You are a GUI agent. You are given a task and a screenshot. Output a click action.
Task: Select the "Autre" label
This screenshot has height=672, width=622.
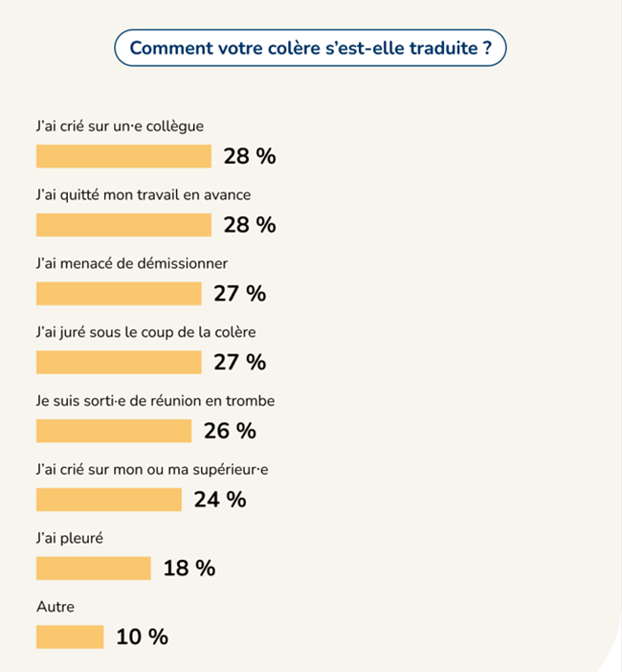click(55, 607)
